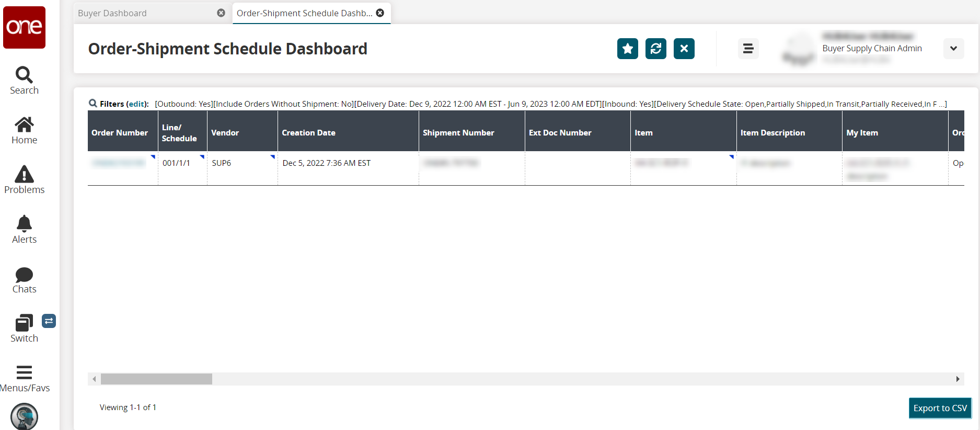980x430 pixels.
Task: Click the blue swap arrows icon beside Switch
Action: 49,321
